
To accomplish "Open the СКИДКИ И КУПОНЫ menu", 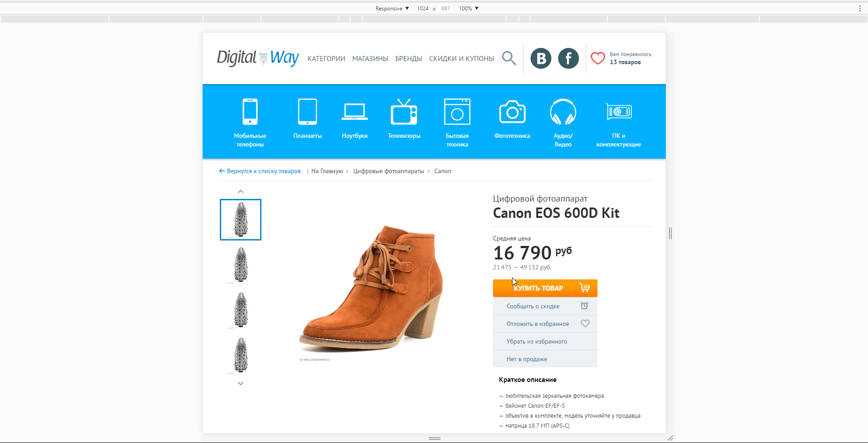I will tap(461, 59).
